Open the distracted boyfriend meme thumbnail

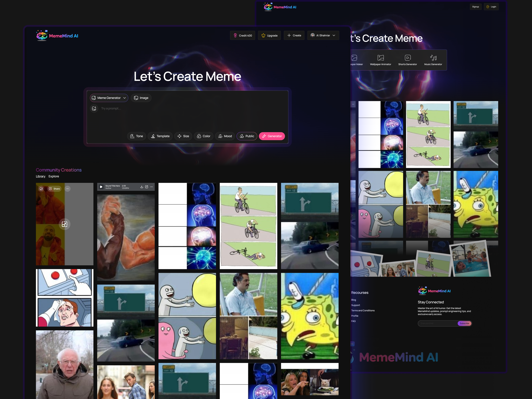pyautogui.click(x=126, y=382)
